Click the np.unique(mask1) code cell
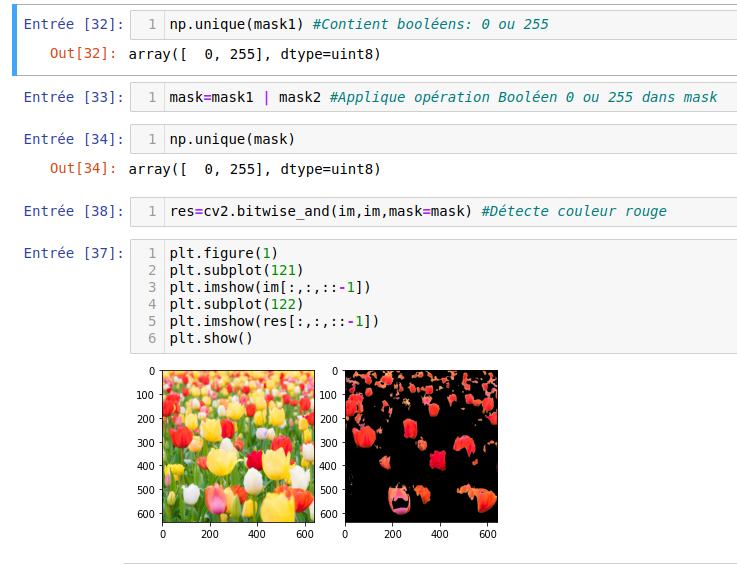The image size is (737, 564). tap(358, 24)
